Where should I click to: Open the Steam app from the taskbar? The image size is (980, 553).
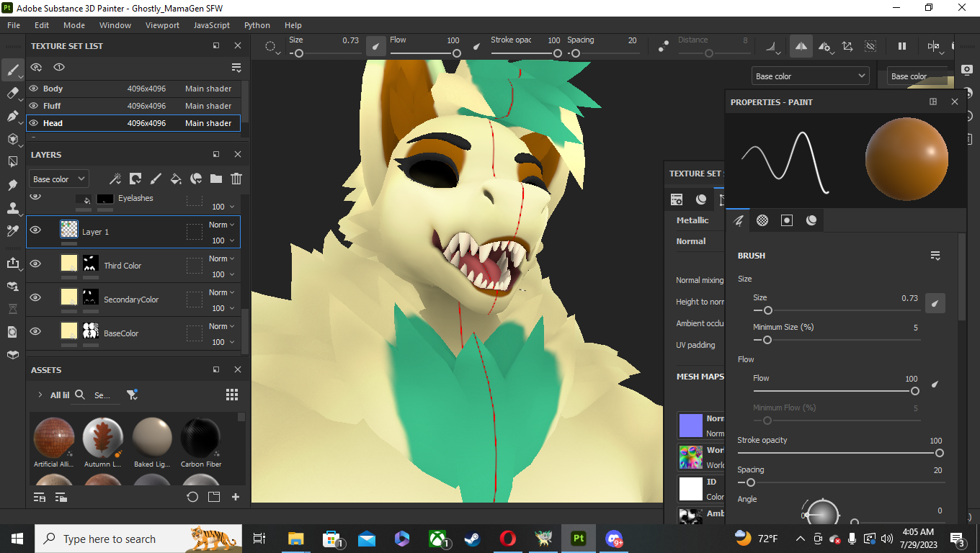coord(473,539)
